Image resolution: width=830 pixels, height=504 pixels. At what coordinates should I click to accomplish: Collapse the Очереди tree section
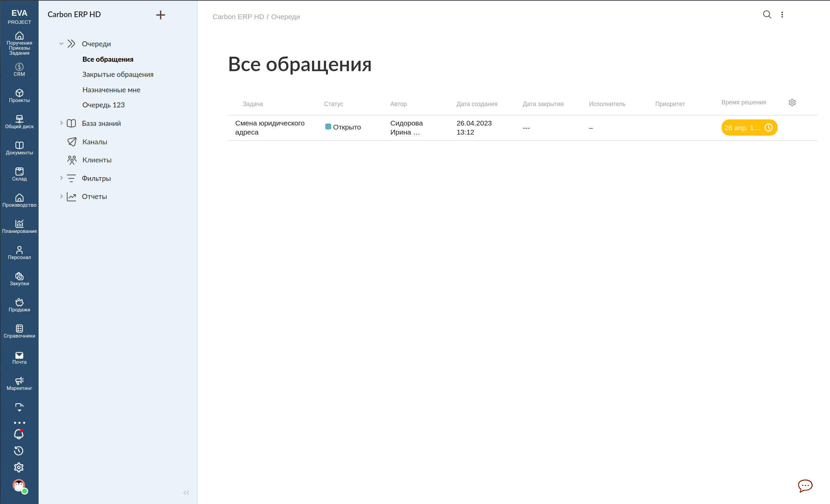[x=61, y=44]
